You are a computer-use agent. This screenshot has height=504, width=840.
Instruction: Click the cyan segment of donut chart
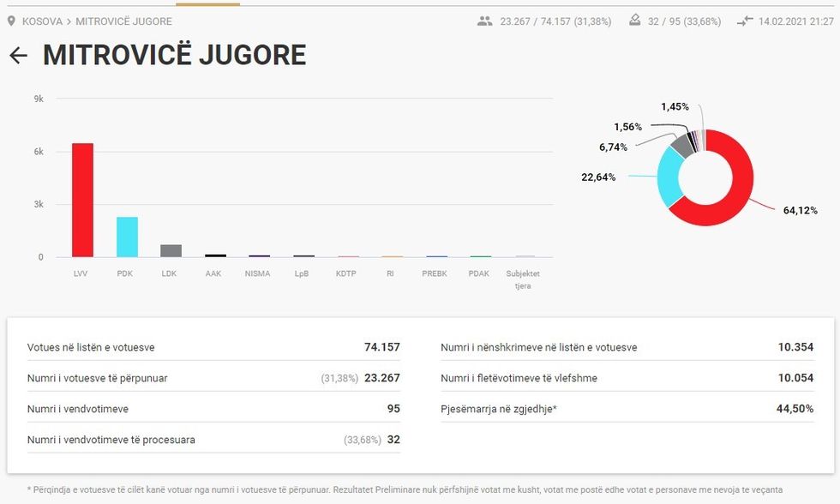pyautogui.click(x=669, y=176)
